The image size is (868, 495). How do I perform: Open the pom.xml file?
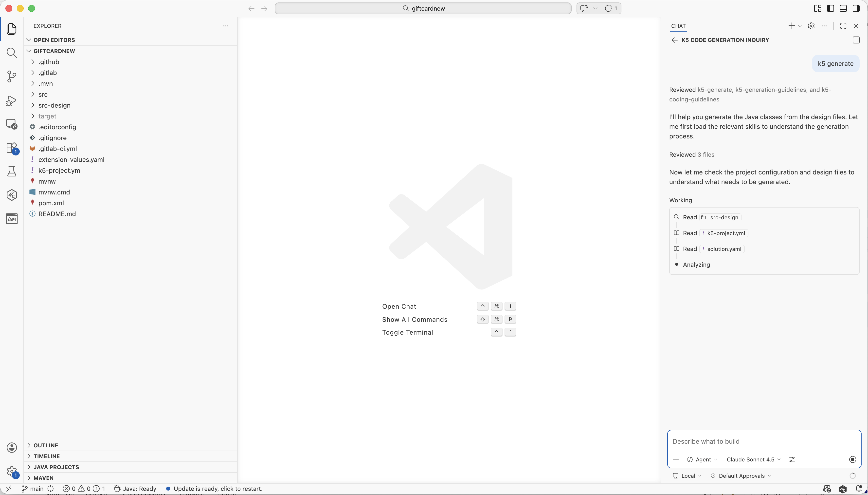[x=51, y=203]
